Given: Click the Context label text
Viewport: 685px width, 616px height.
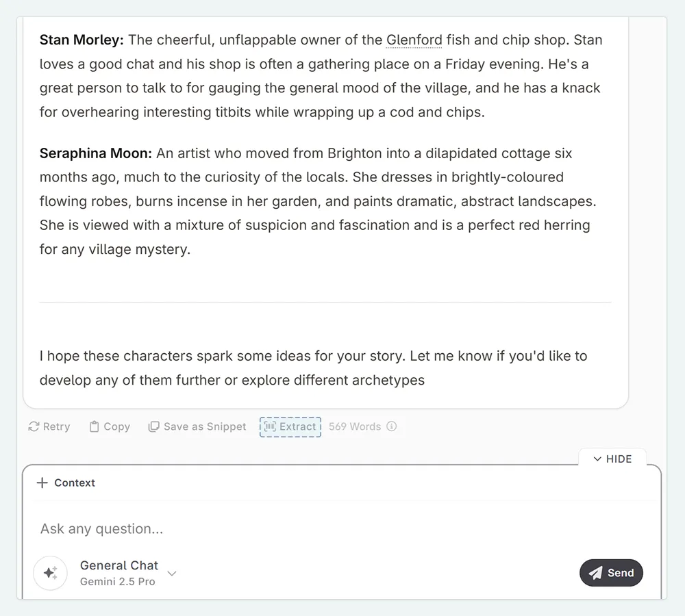Looking at the screenshot, I should [75, 483].
